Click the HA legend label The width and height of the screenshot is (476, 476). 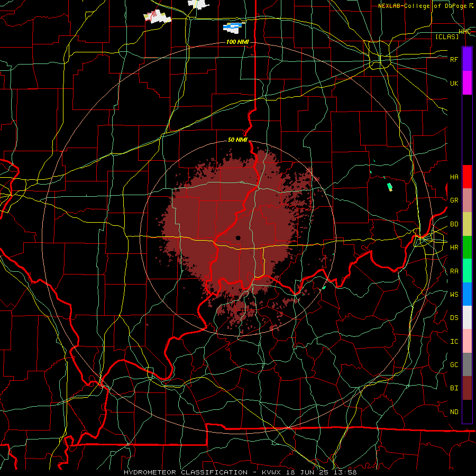point(454,177)
